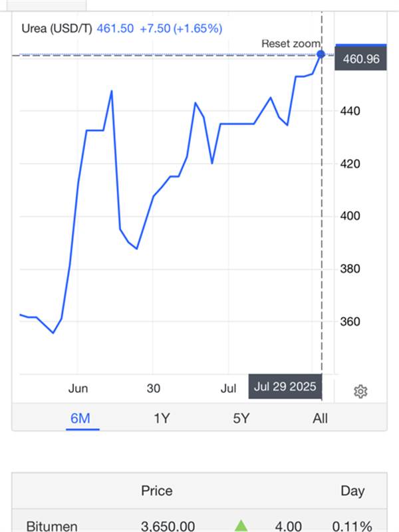Viewport: 399px width, 532px height.
Task: Click the 460.96 price label on axis
Action: pyautogui.click(x=360, y=59)
